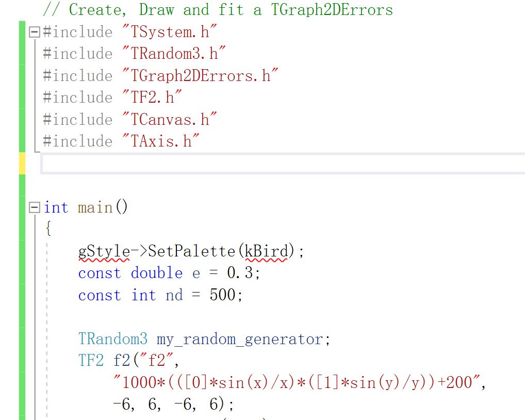Viewport: 525px width, 420px height.
Task: Click the "TCanvas.h" include string
Action: pos(169,120)
